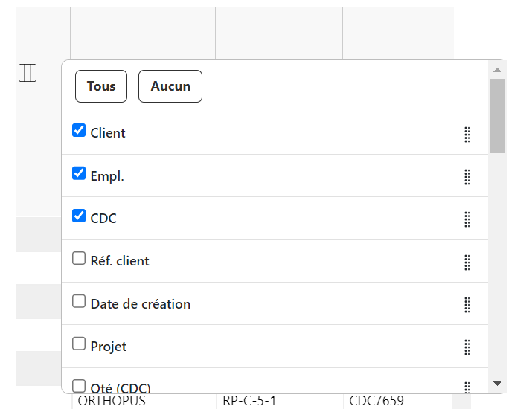Disable the CDC column checkbox
Screen dimensions: 532x409
79,216
